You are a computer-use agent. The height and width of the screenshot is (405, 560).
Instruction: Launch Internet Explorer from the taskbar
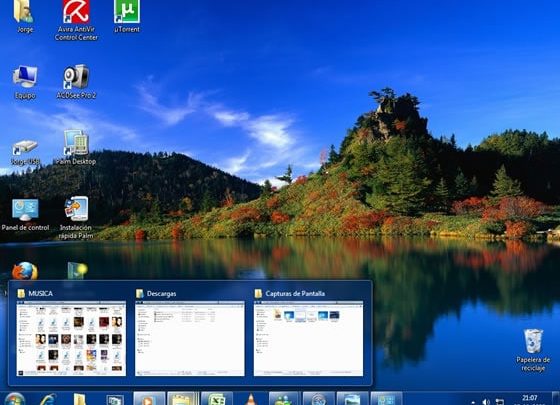(48, 399)
